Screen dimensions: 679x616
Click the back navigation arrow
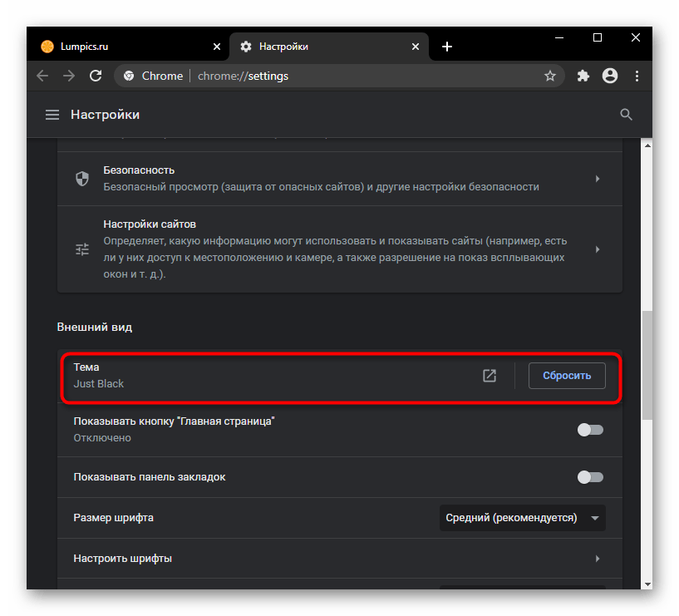[42, 76]
